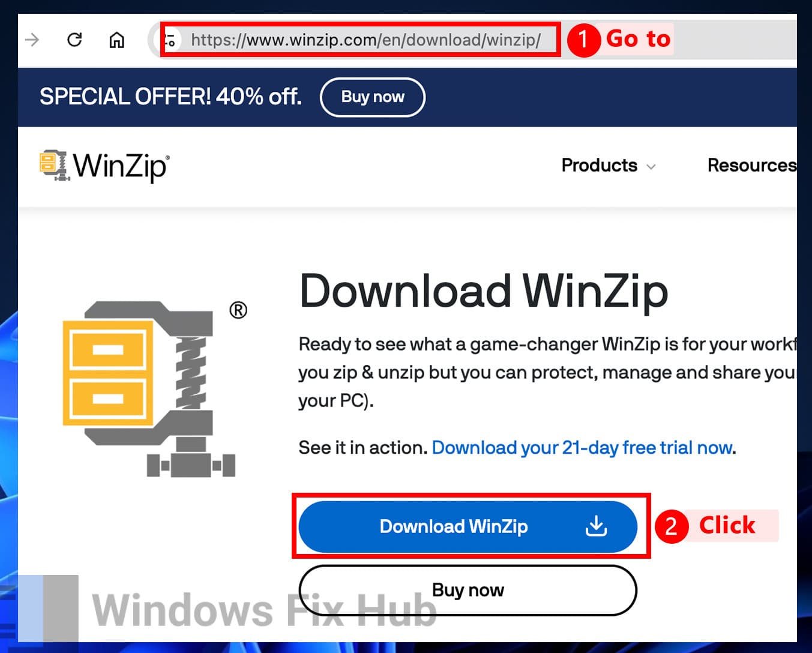The height and width of the screenshot is (653, 812).
Task: Click the Buy now button in offer banner
Action: [373, 97]
